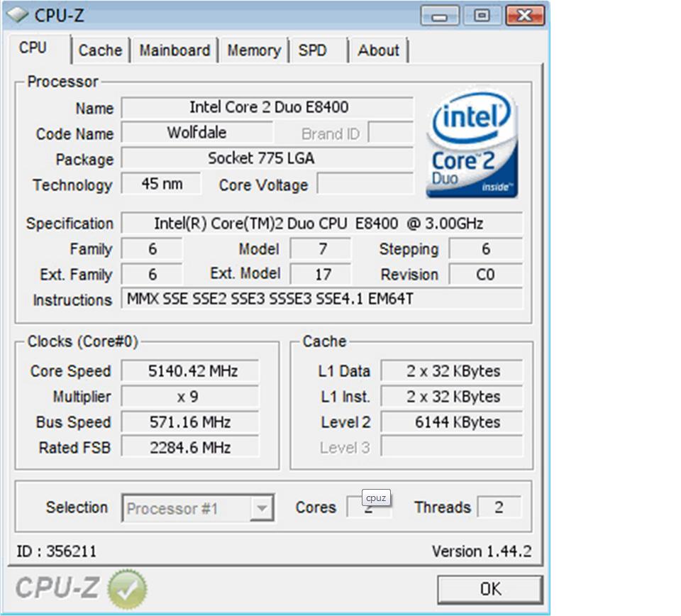Screen dimensions: 681x616
Task: Click the Instructions list MMX SSE SSE2
Action: [322, 299]
